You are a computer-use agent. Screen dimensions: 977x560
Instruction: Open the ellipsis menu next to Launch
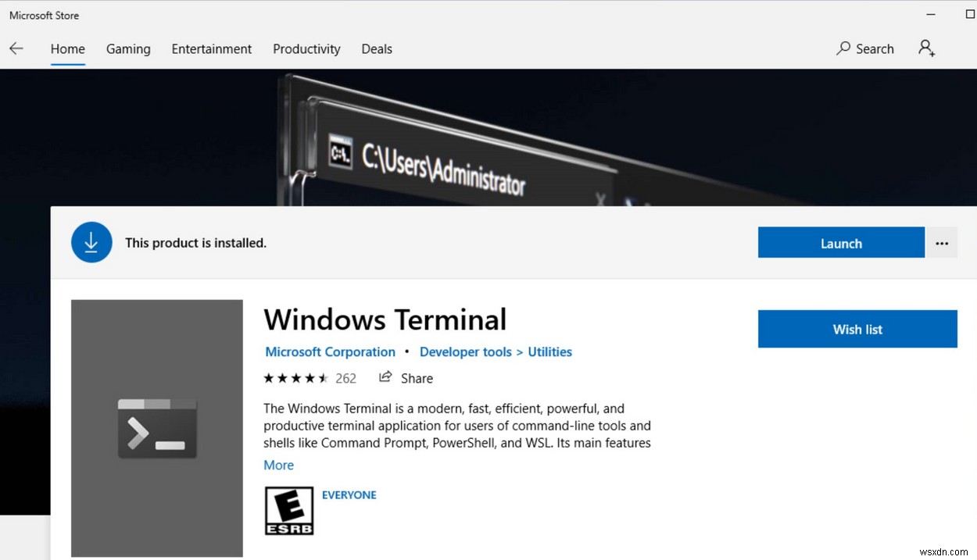(x=942, y=242)
